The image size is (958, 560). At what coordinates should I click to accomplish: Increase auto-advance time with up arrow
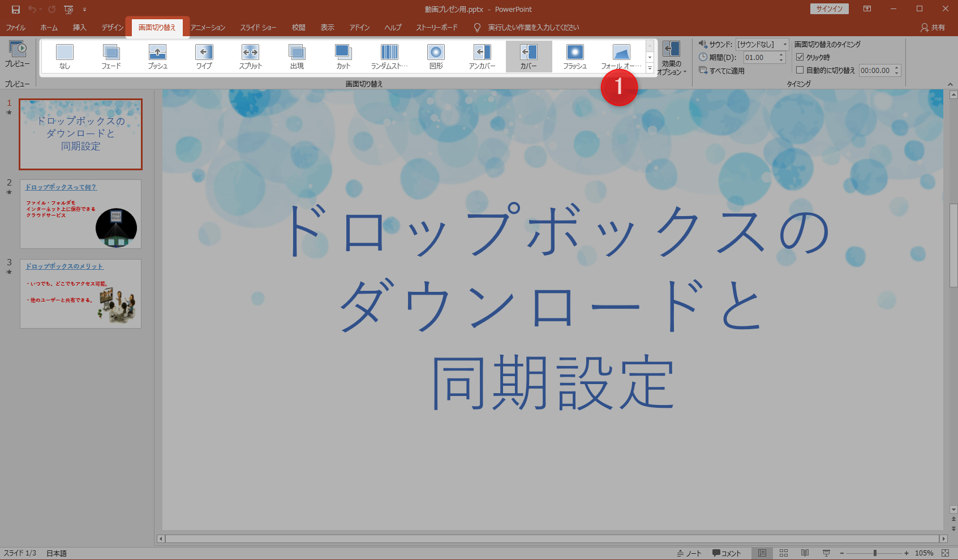point(897,68)
